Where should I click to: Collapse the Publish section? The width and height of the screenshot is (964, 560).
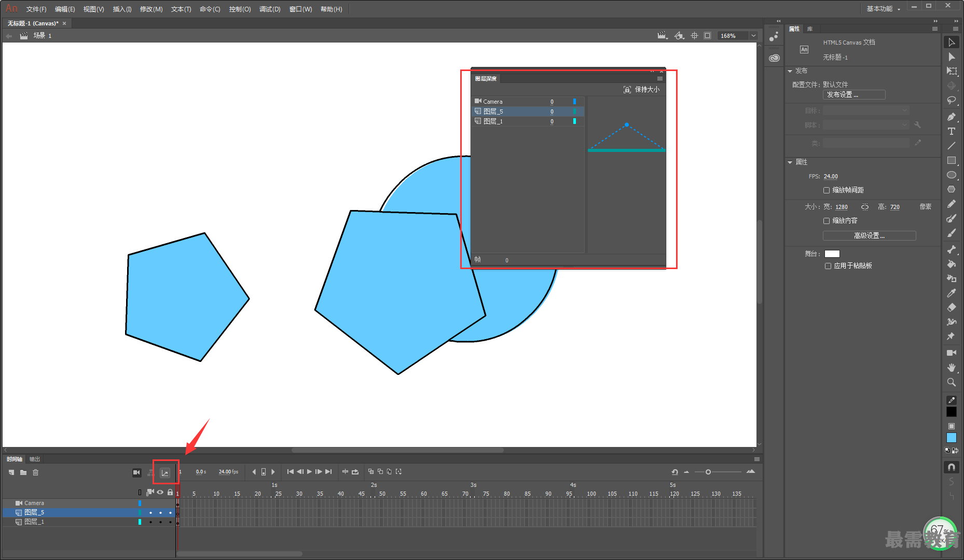tap(790, 71)
